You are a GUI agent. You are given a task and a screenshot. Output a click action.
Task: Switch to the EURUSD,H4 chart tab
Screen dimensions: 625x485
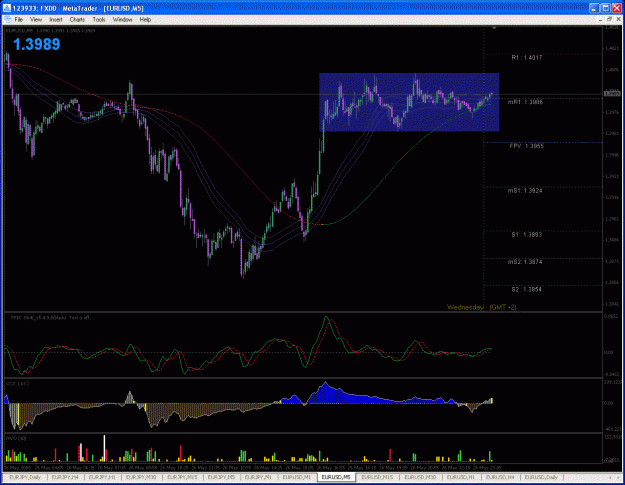(x=500, y=477)
